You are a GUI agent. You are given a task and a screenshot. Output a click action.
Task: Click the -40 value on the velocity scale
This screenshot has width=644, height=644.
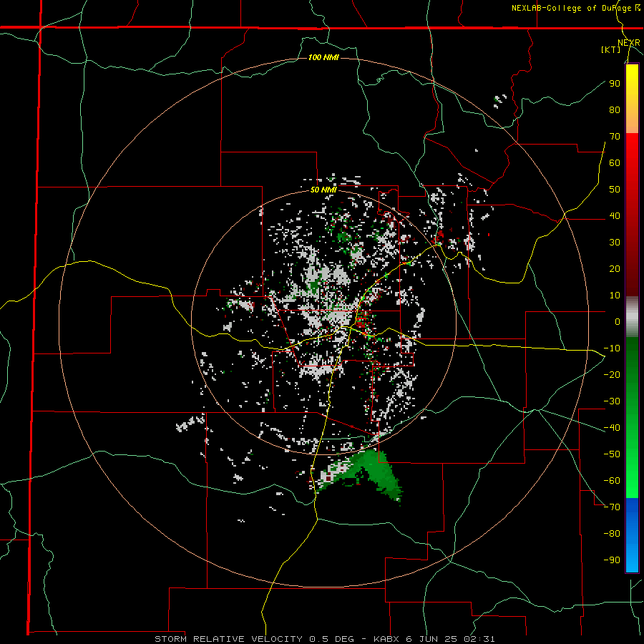(x=612, y=428)
